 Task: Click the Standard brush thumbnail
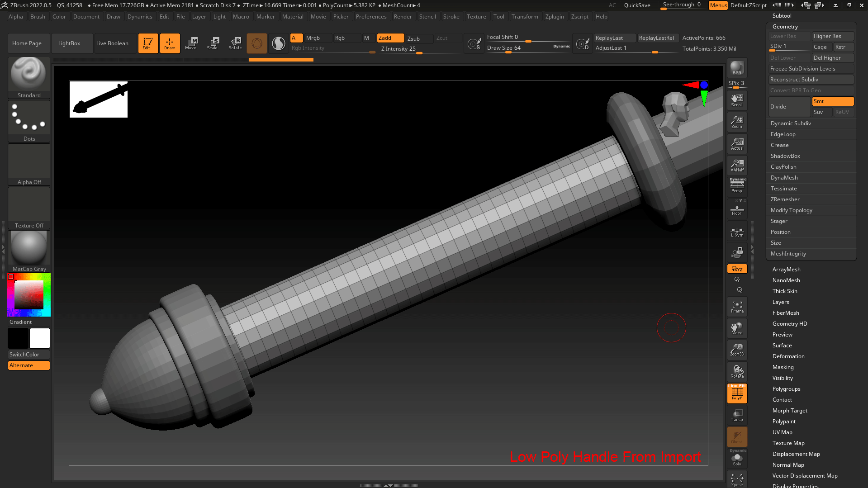(x=28, y=73)
